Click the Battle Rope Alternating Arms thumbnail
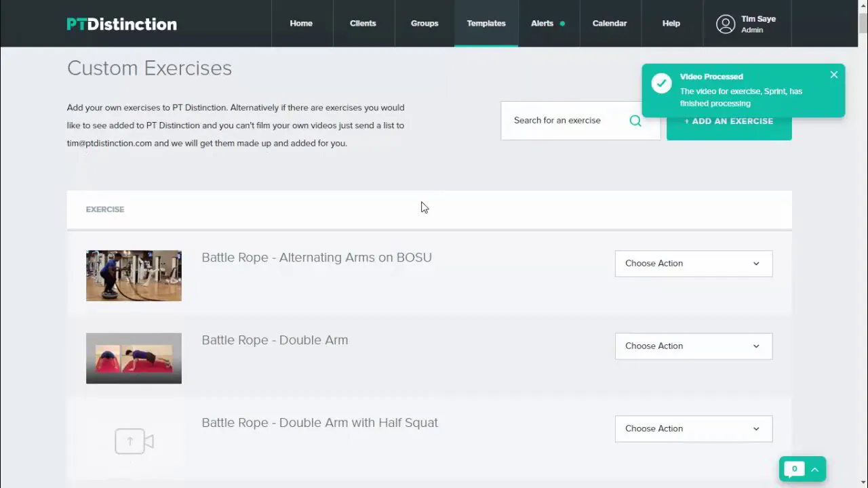 tap(134, 275)
